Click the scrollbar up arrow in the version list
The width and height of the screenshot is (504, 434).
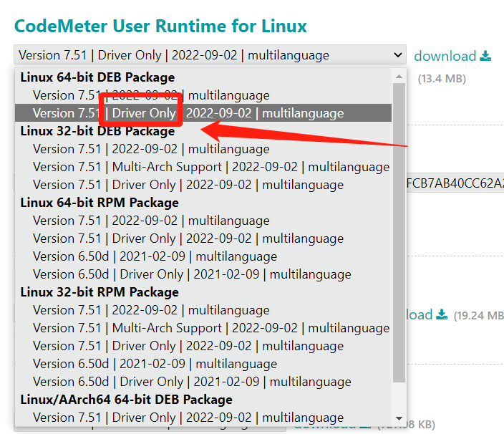tap(399, 75)
